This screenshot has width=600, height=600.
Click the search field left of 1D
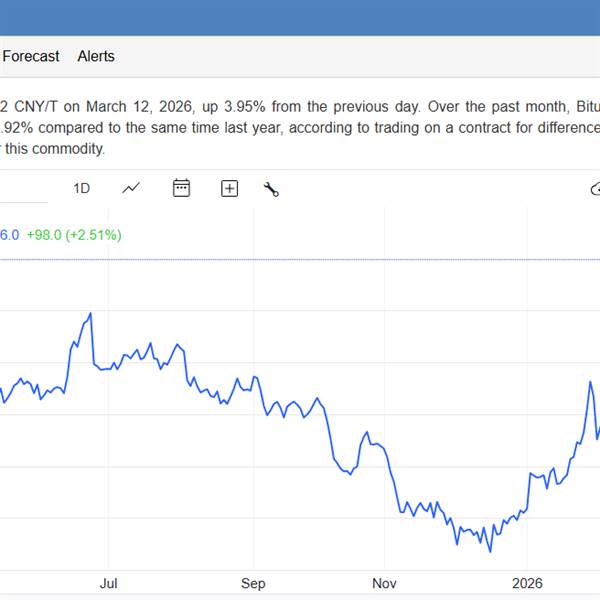(22, 188)
